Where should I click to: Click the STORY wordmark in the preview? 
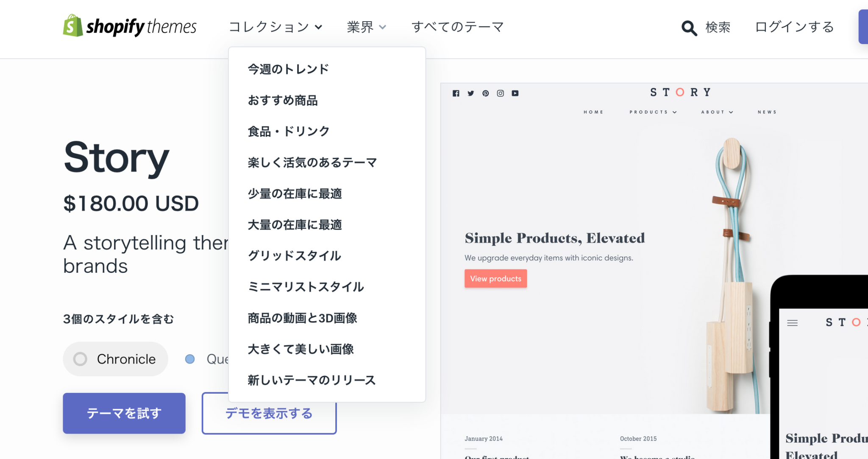point(680,92)
